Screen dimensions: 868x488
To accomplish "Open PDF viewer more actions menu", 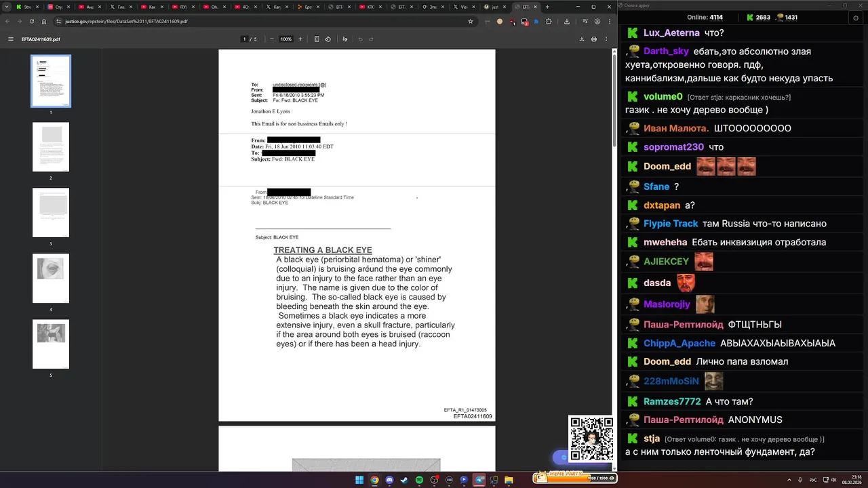I will (606, 39).
